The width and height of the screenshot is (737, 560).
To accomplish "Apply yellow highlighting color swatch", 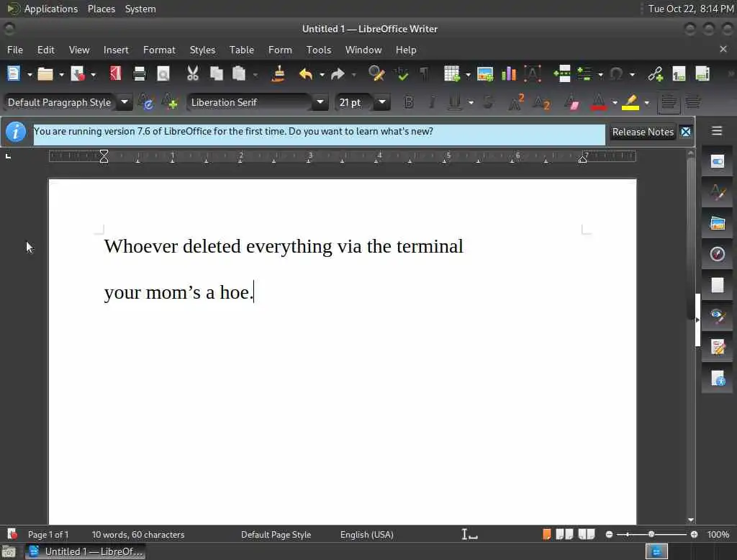I will pos(630,102).
